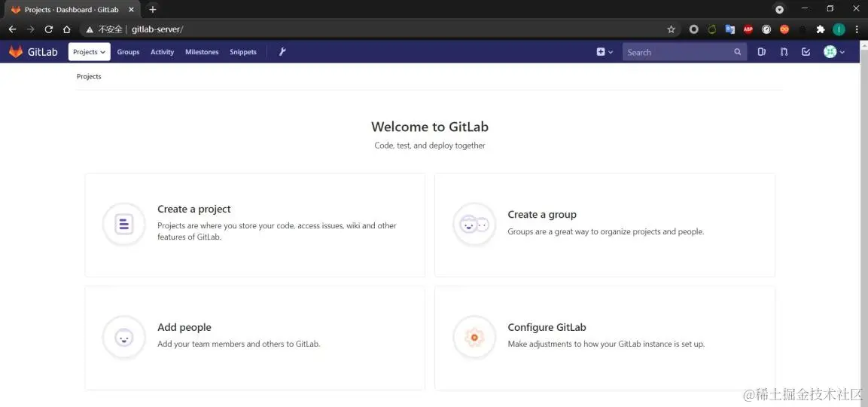Viewport: 868px width, 407px height.
Task: Select the Projects Dashboard browser tab
Action: tap(72, 10)
